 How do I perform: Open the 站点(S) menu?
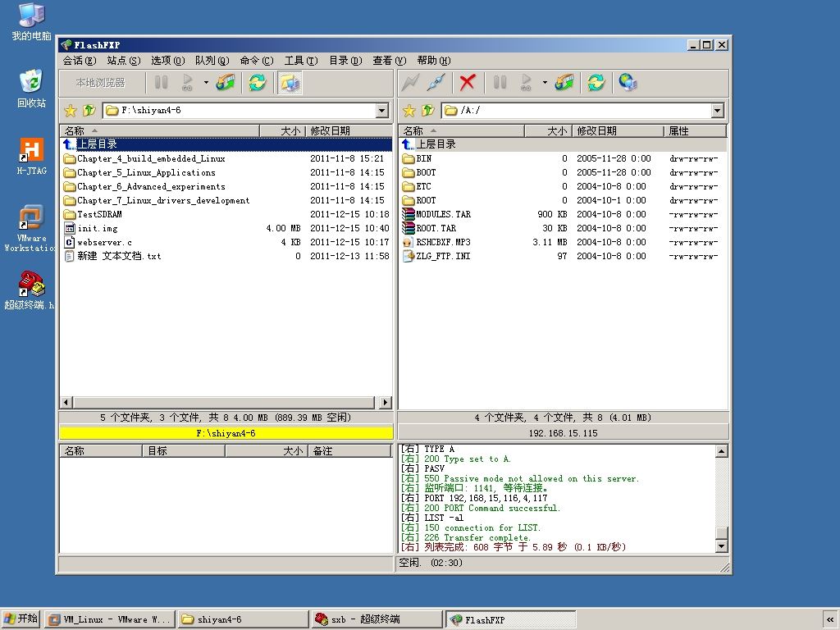point(124,61)
